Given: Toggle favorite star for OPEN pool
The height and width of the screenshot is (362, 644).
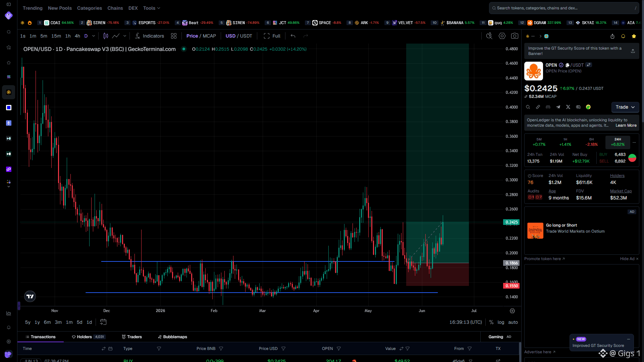Looking at the screenshot, I should pyautogui.click(x=634, y=36).
